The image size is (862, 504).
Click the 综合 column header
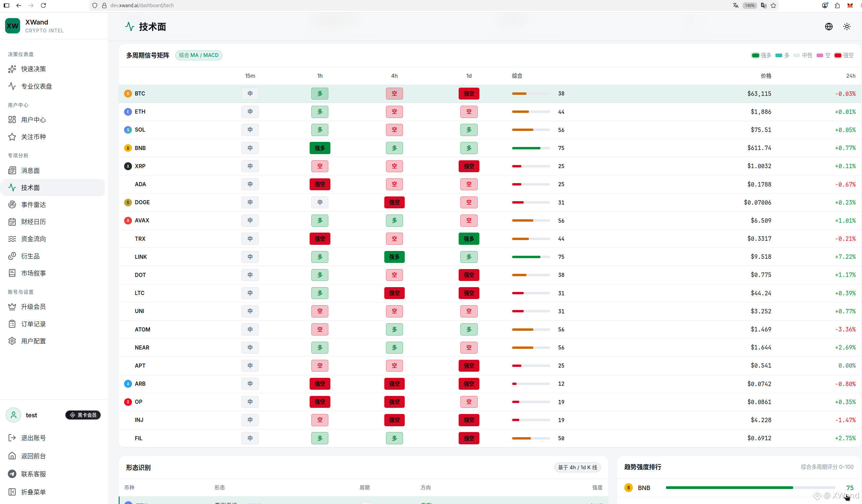coord(517,76)
